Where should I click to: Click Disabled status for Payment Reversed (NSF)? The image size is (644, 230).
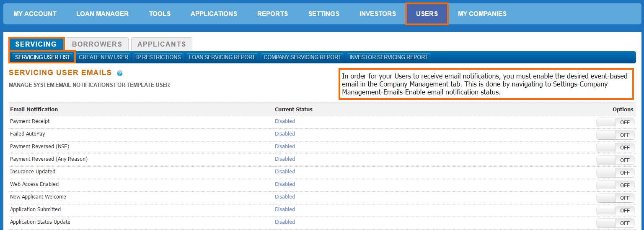click(x=285, y=146)
